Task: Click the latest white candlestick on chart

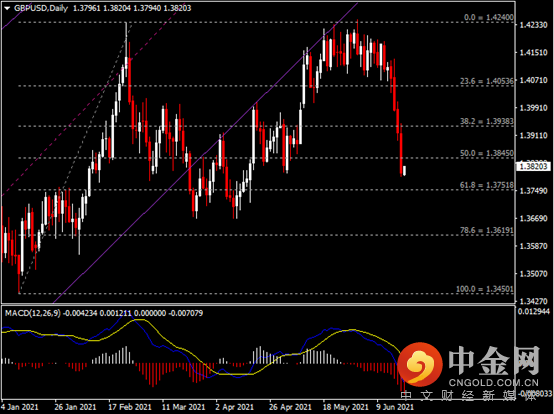Action: coord(404,170)
